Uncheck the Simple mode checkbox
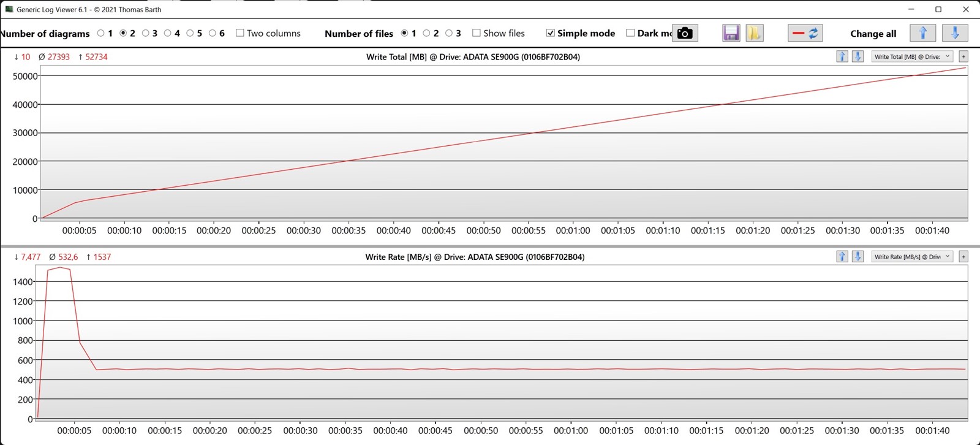Screen dimensions: 980x445 pyautogui.click(x=551, y=33)
